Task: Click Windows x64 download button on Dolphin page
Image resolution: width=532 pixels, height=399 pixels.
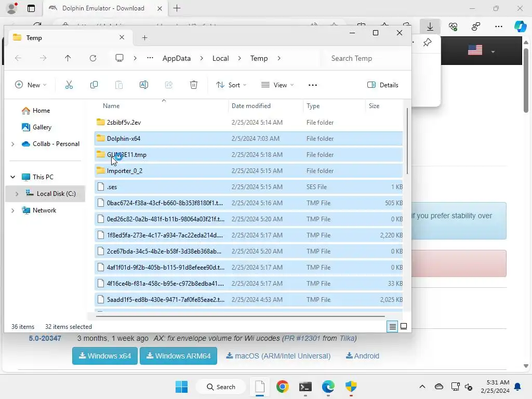Action: pos(105,356)
